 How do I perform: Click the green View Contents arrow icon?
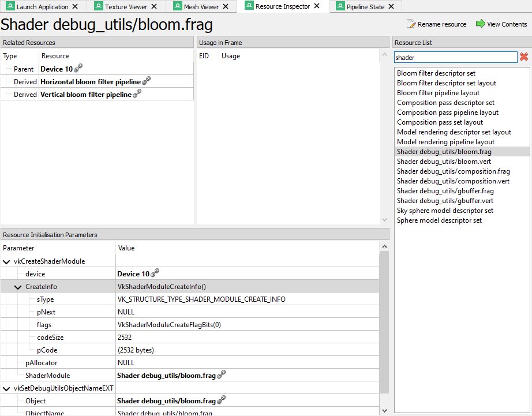[480, 24]
